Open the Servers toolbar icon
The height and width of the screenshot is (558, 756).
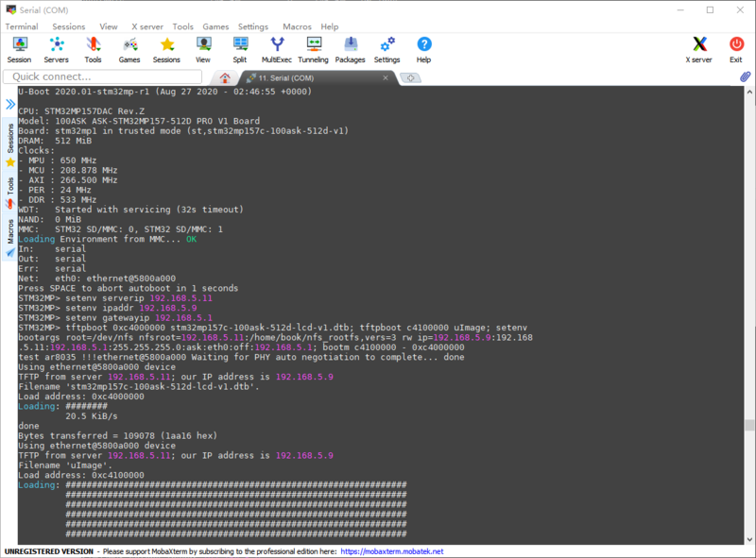(57, 50)
